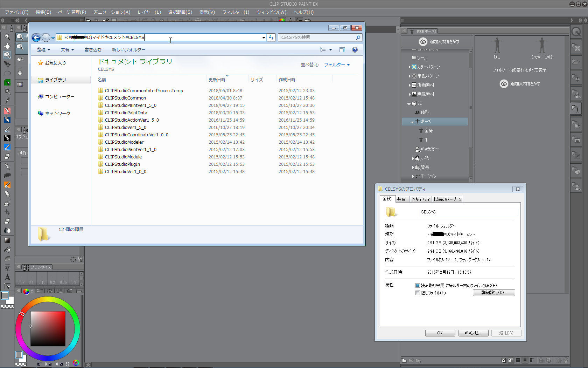588x368 pixels.
Task: Select ネットワーク in Explorer navigation pane
Action: 55,114
